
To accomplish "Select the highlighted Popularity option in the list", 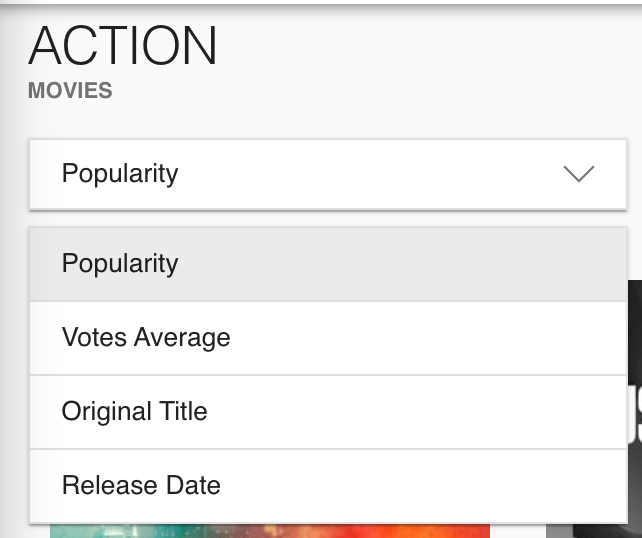I will [328, 264].
